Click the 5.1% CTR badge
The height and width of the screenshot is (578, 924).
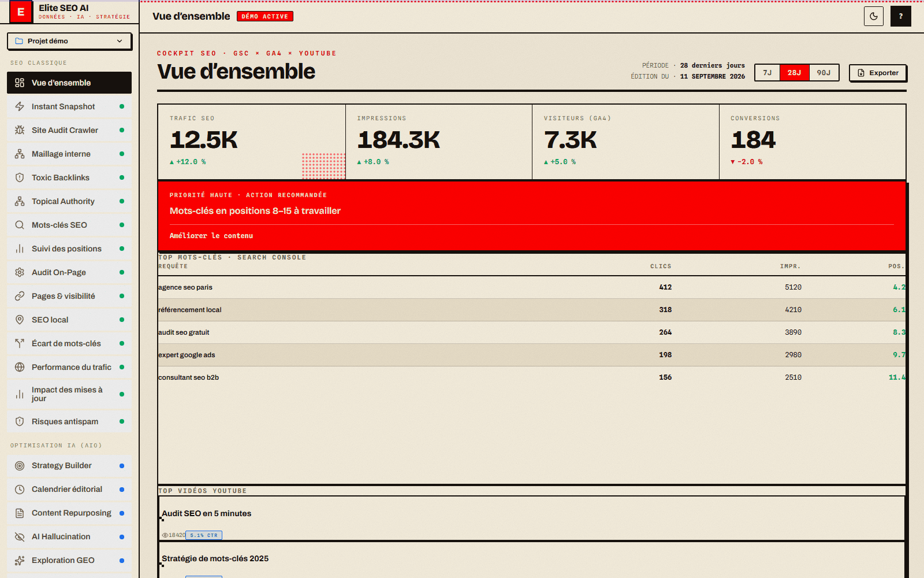coord(204,535)
